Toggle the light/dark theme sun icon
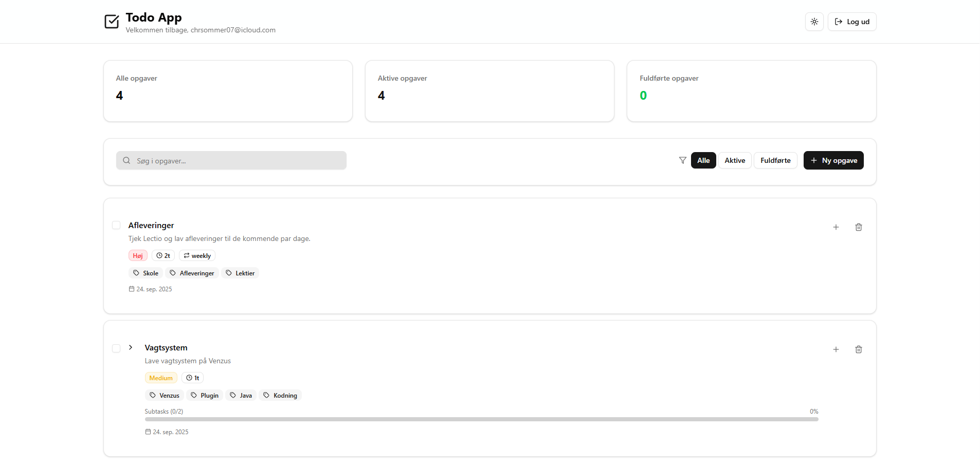The width and height of the screenshot is (980, 466). [x=814, y=22]
